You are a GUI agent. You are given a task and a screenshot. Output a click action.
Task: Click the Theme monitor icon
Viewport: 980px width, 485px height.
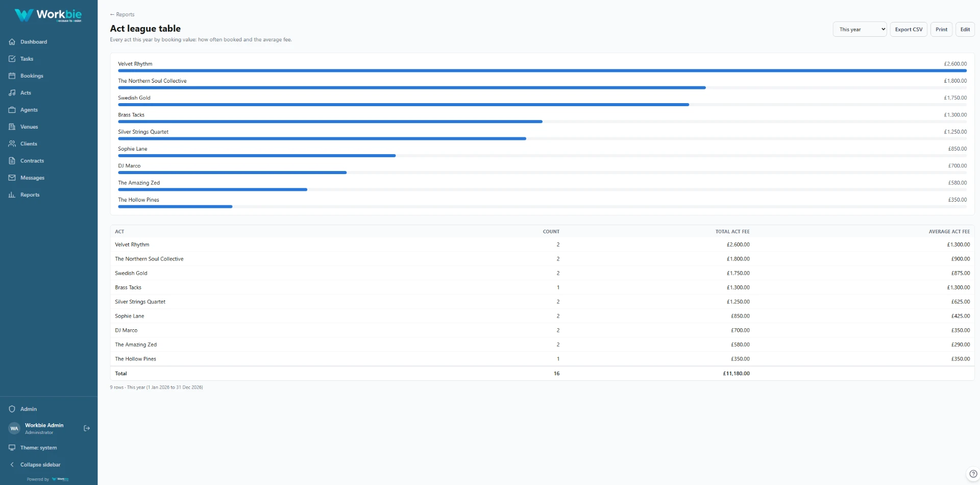coord(12,448)
